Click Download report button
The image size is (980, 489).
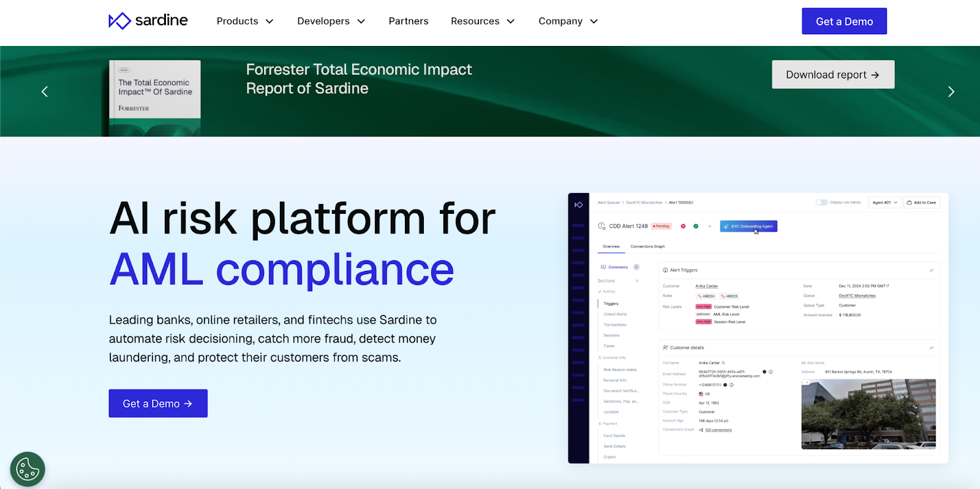click(x=833, y=74)
